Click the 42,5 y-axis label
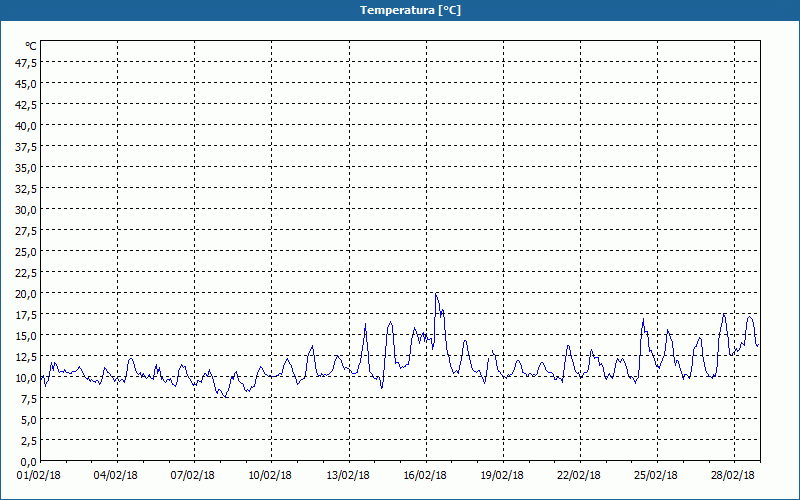Image resolution: width=800 pixels, height=500 pixels. [x=27, y=105]
